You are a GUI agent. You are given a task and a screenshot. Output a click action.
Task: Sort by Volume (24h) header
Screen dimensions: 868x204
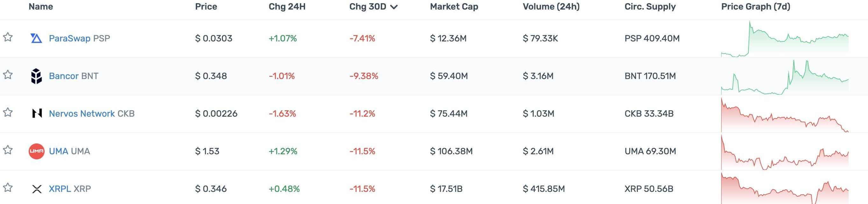coord(551,7)
